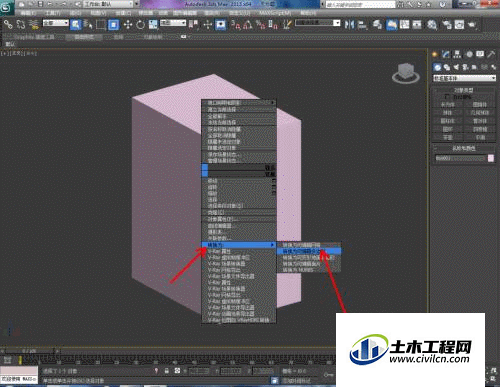Toggle Spinner Snap icon

pos(273,24)
